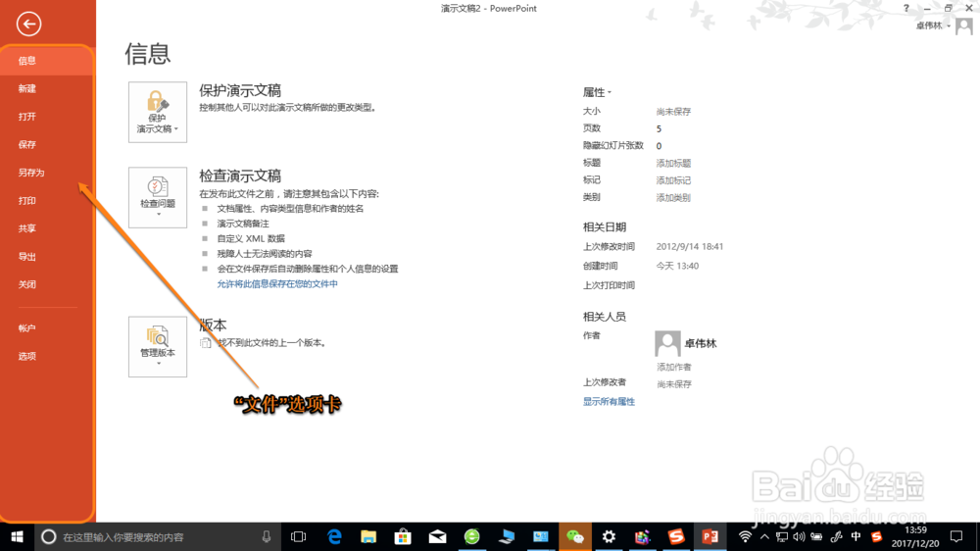Click the volume speaker tray icon
980x551 pixels.
pos(799,536)
